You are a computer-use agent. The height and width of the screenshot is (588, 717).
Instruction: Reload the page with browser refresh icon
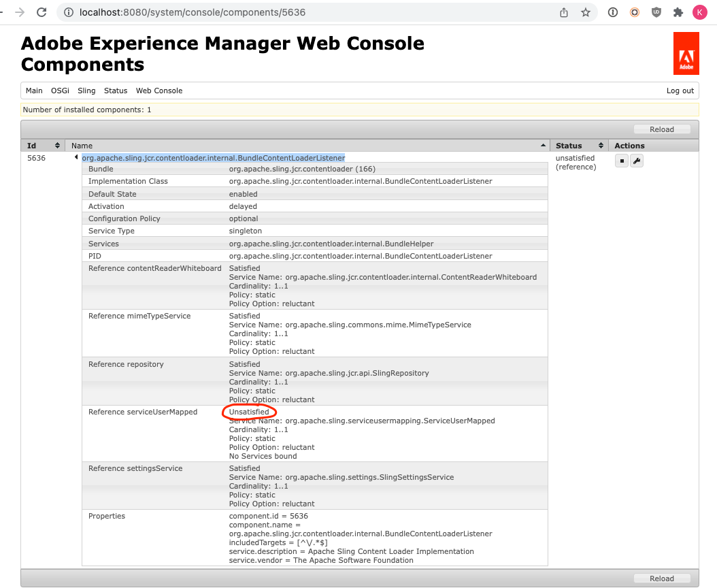coord(41,12)
